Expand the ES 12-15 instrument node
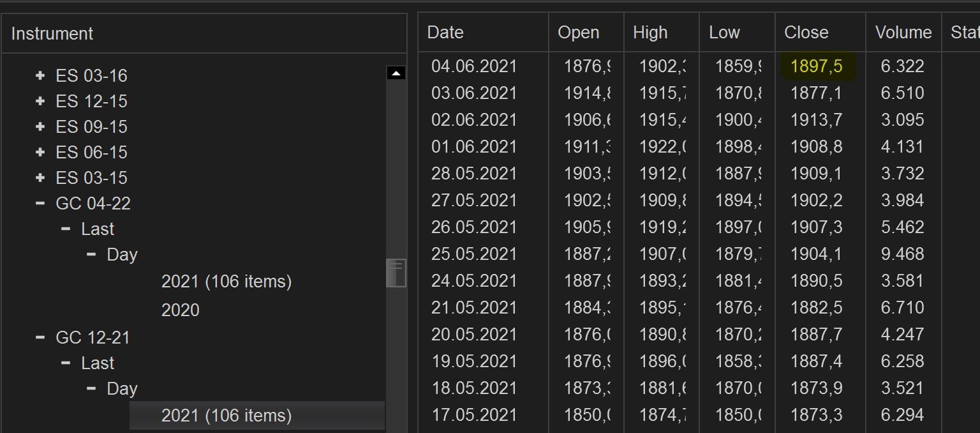Image resolution: width=980 pixels, height=433 pixels. point(40,101)
